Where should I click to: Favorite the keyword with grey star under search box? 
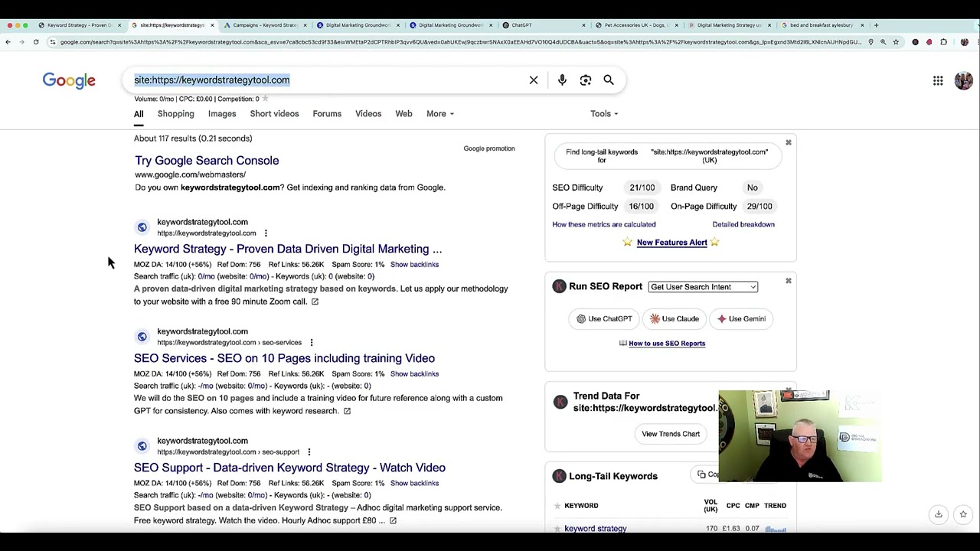pos(265,99)
